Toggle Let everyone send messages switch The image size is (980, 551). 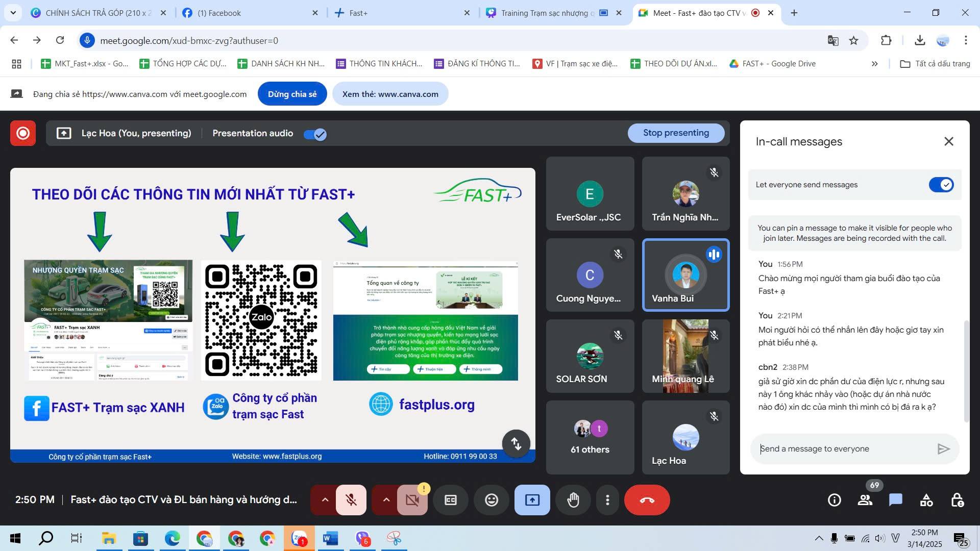(941, 185)
